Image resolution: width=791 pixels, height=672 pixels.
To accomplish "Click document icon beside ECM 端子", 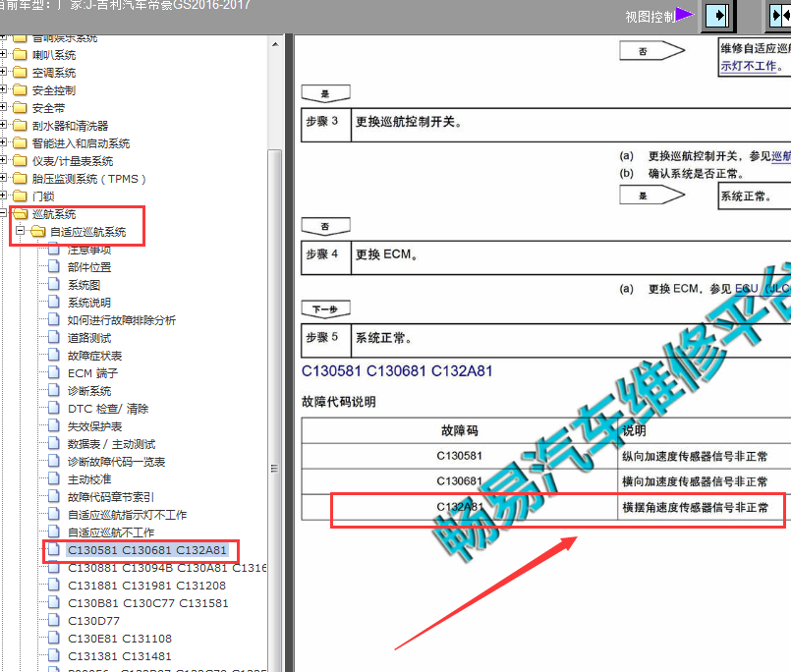I will (53, 372).
